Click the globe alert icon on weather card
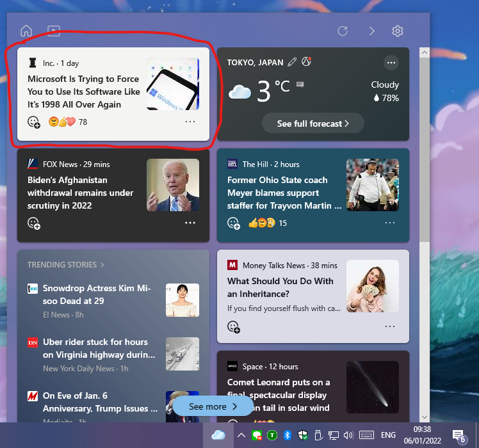This screenshot has height=448, width=479. [x=306, y=62]
